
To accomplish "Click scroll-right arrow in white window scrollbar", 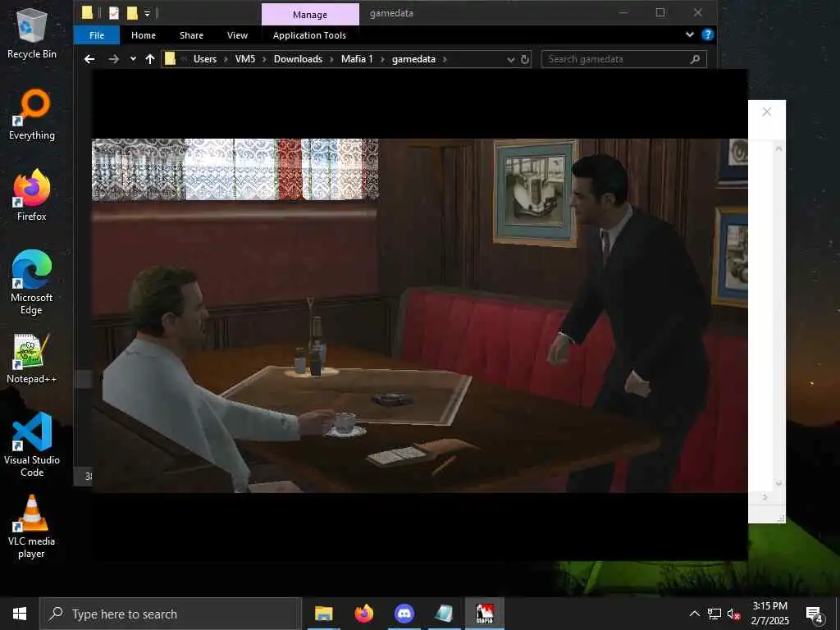I will [765, 498].
